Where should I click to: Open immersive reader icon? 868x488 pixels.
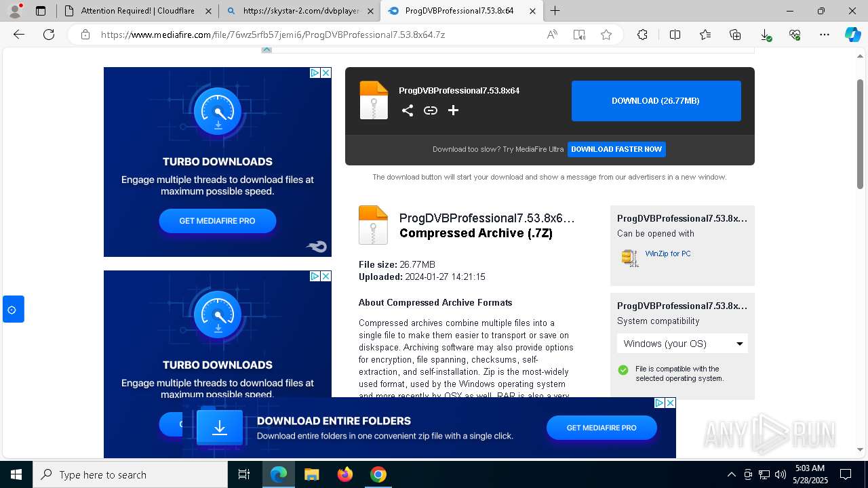(579, 35)
